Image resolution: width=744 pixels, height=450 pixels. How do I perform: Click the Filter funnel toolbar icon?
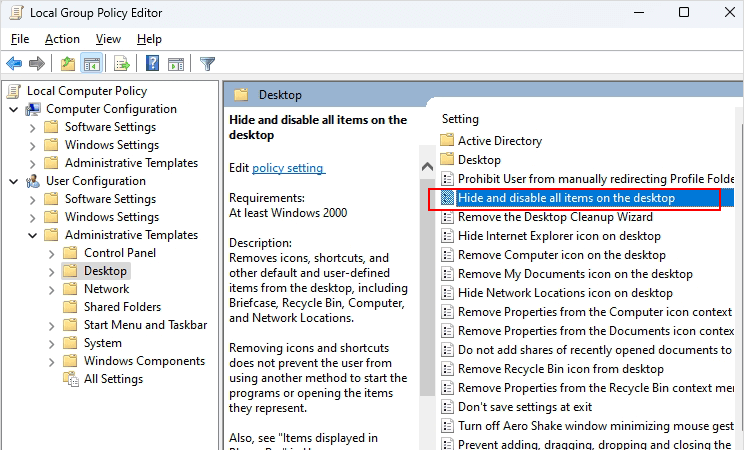[x=207, y=63]
